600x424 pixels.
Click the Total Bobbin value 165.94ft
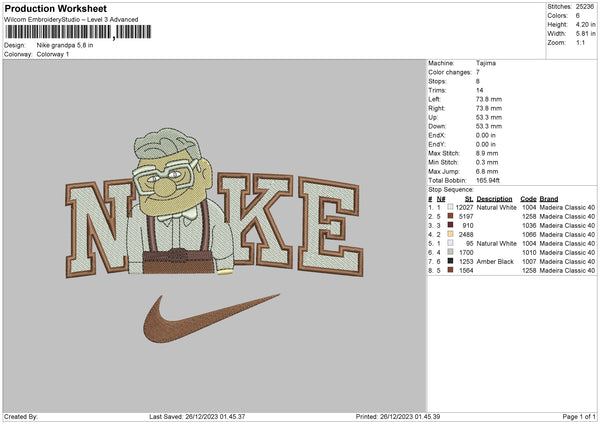(488, 180)
